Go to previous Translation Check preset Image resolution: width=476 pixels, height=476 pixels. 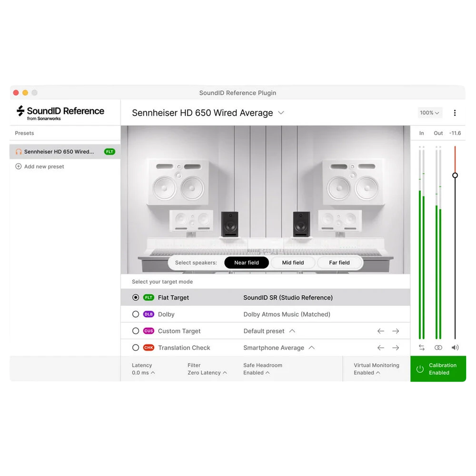click(381, 347)
